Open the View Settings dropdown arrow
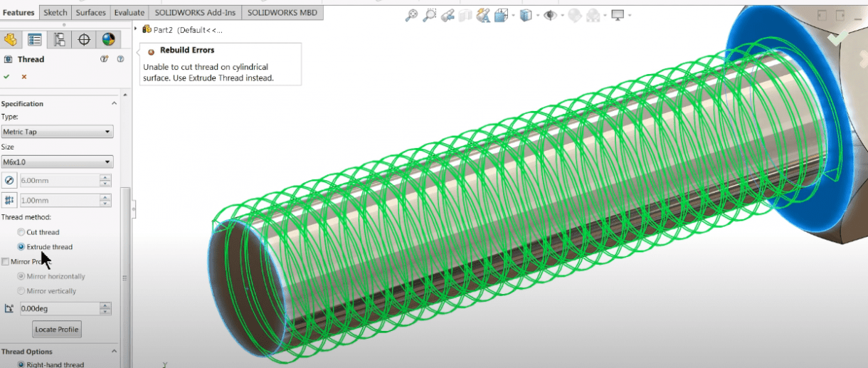This screenshot has height=368, width=868. click(x=629, y=15)
